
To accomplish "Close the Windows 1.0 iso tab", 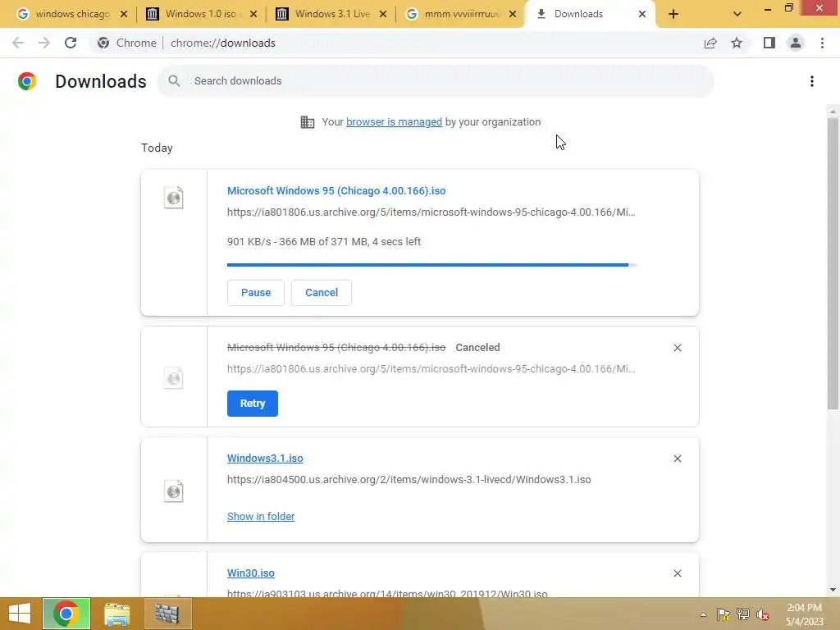I will 253,14.
